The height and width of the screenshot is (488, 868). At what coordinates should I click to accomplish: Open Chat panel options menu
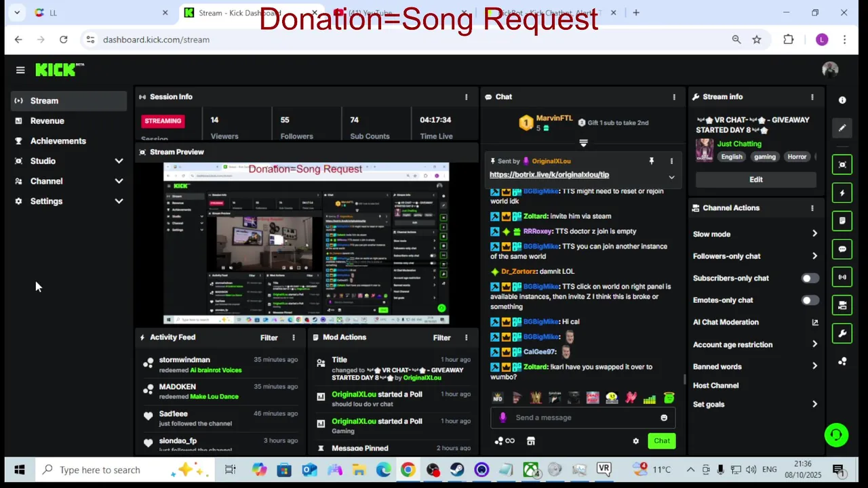[x=674, y=97]
